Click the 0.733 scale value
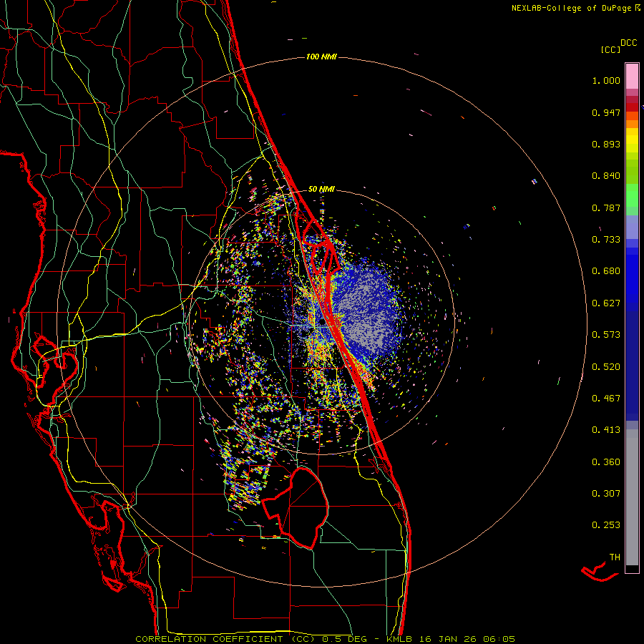The image size is (644, 644). [x=606, y=240]
